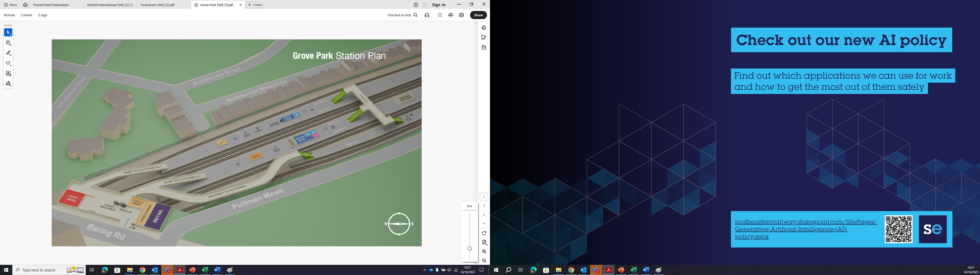This screenshot has height=275, width=980.
Task: Pick the add text box tool
Action: pyautogui.click(x=8, y=73)
